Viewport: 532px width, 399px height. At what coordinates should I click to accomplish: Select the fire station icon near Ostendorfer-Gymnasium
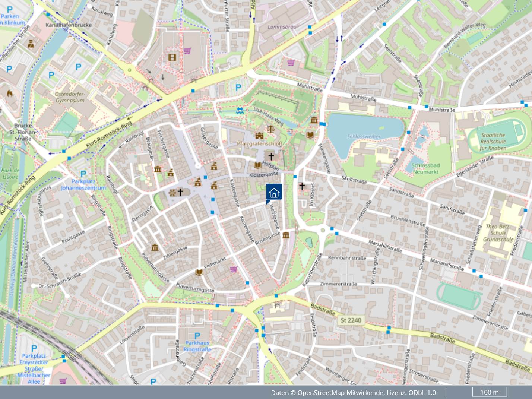(10, 93)
